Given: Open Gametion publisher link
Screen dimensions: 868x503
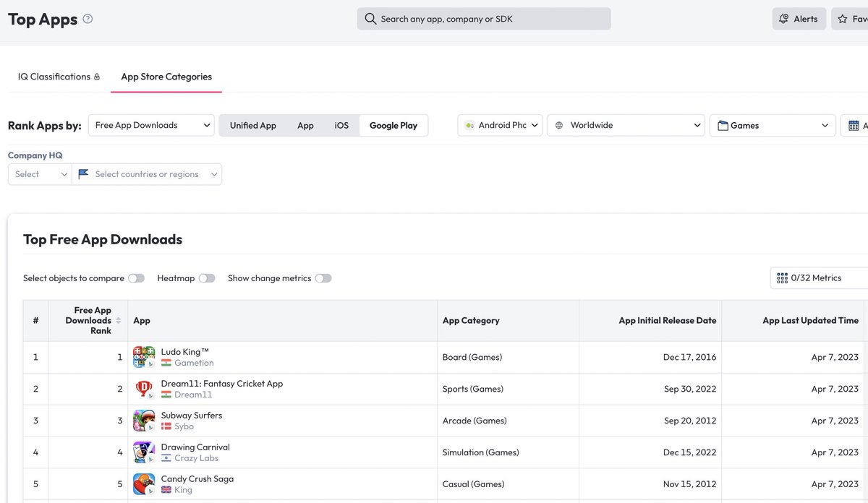Looking at the screenshot, I should click(x=194, y=363).
